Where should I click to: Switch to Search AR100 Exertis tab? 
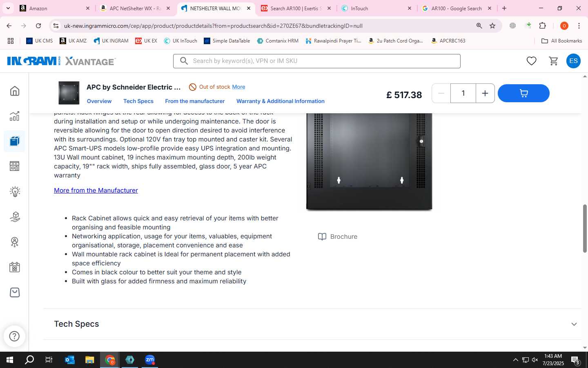[x=296, y=8]
